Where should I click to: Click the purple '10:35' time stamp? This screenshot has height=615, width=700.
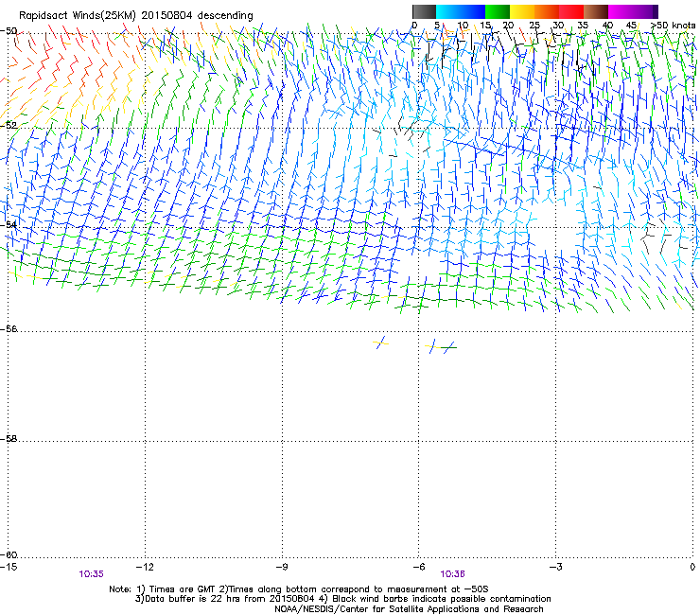[x=92, y=574]
